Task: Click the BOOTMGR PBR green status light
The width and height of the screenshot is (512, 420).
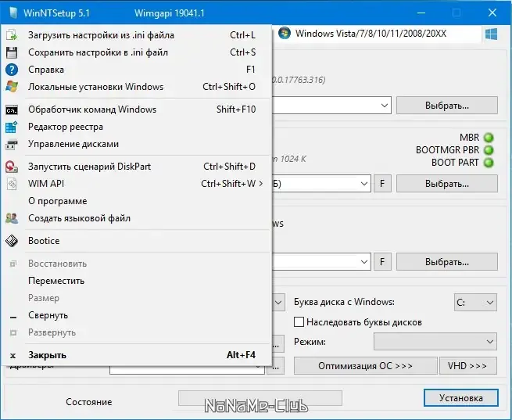Action: [x=489, y=150]
